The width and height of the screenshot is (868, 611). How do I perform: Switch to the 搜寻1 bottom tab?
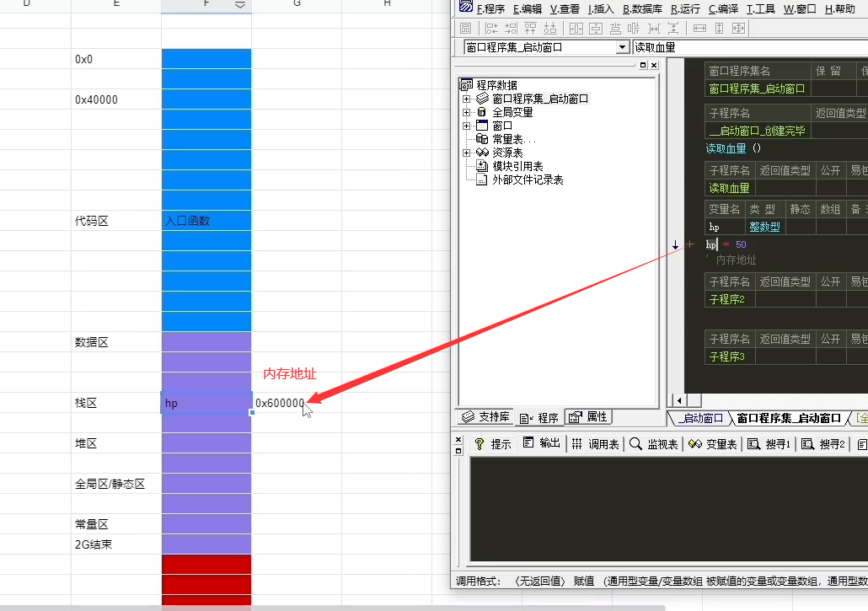[769, 444]
